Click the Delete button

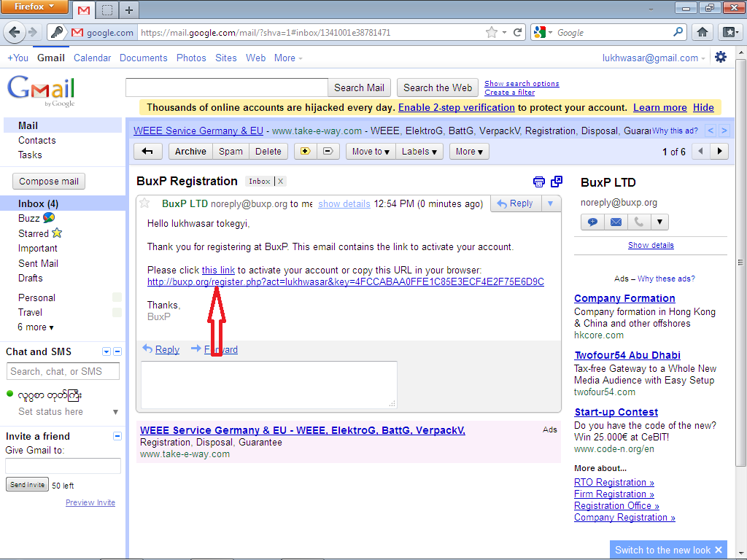point(268,152)
